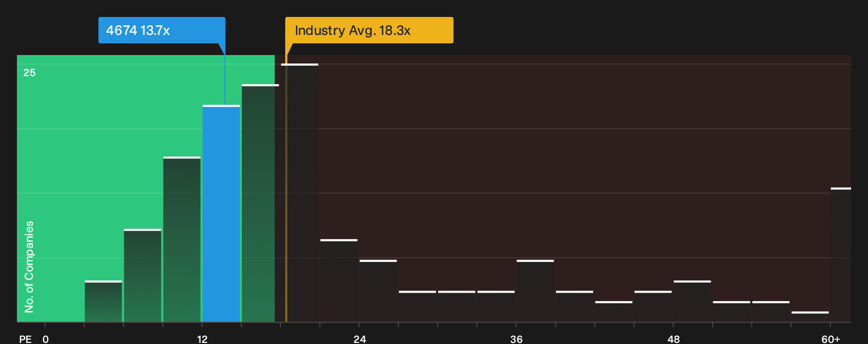Click the x-axis value 48

(673, 339)
